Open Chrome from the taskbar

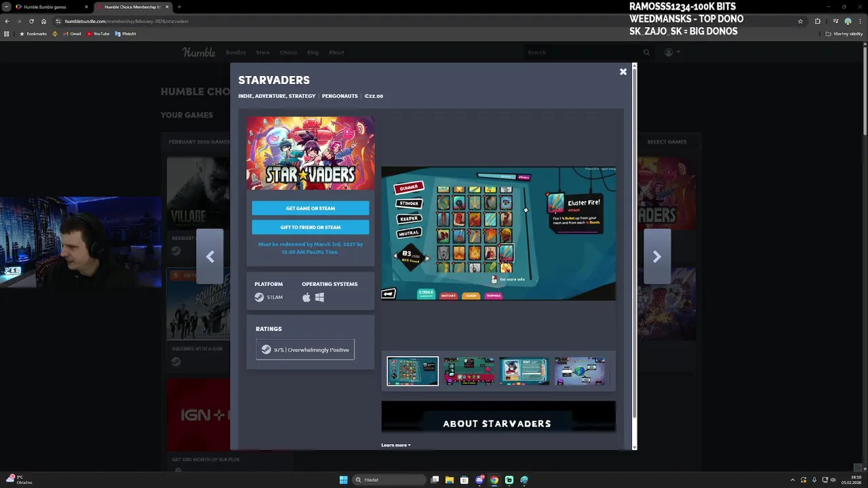(494, 480)
